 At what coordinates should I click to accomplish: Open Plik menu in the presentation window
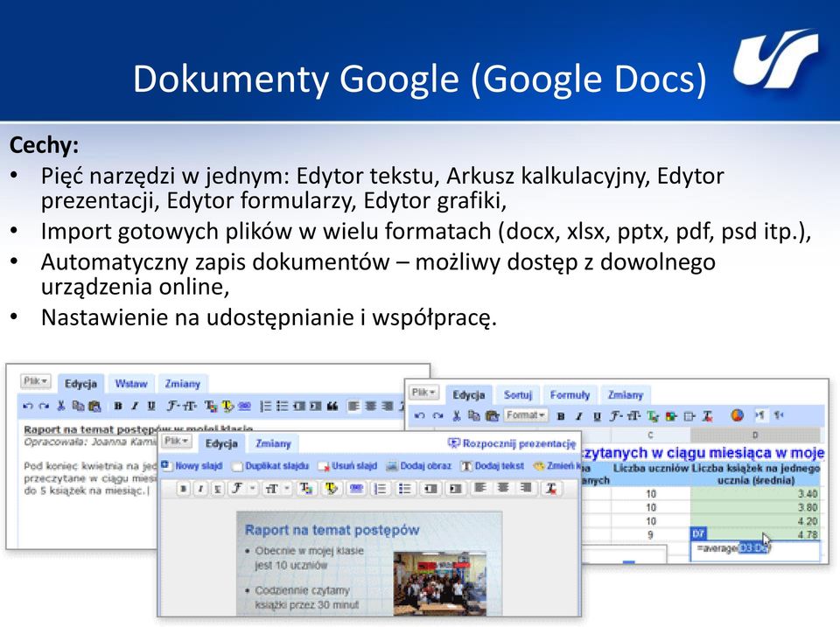(178, 442)
